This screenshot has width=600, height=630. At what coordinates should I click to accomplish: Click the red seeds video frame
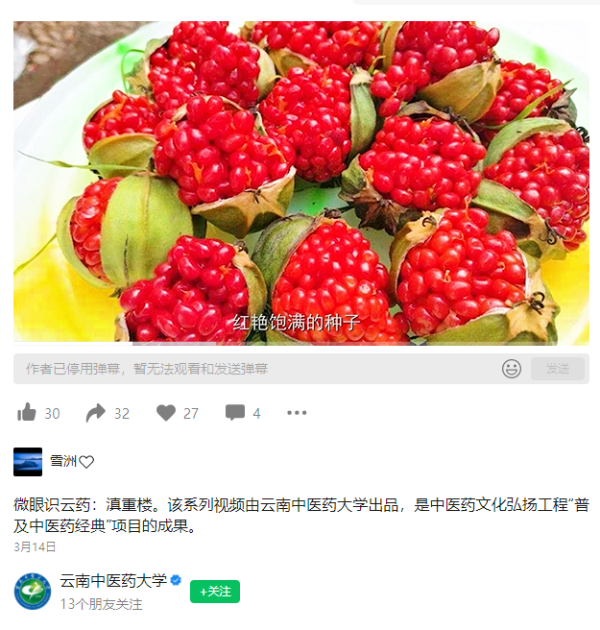click(301, 182)
